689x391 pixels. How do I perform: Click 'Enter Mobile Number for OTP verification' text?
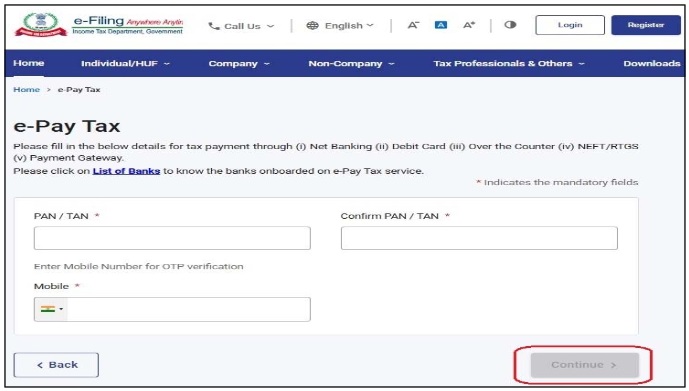138,266
